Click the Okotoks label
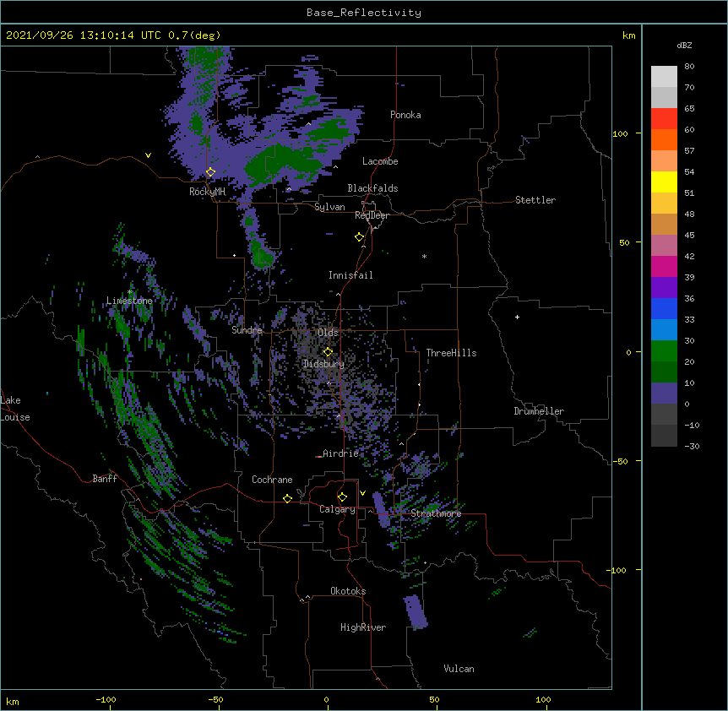The width and height of the screenshot is (728, 711). (348, 591)
